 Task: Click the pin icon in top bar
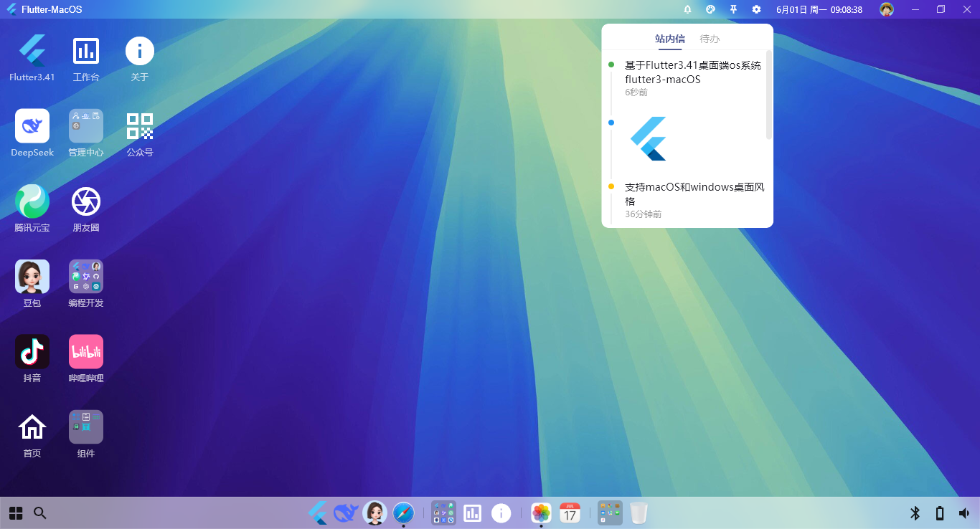tap(733, 9)
